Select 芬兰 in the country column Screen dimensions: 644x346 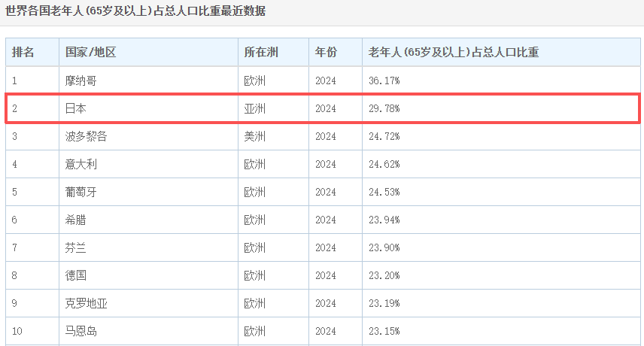tap(76, 247)
